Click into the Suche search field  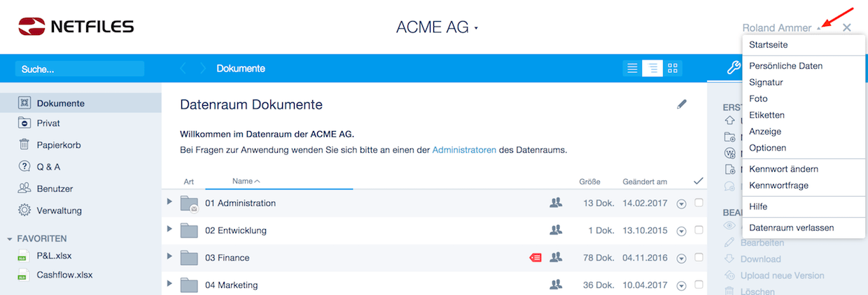[81, 69]
